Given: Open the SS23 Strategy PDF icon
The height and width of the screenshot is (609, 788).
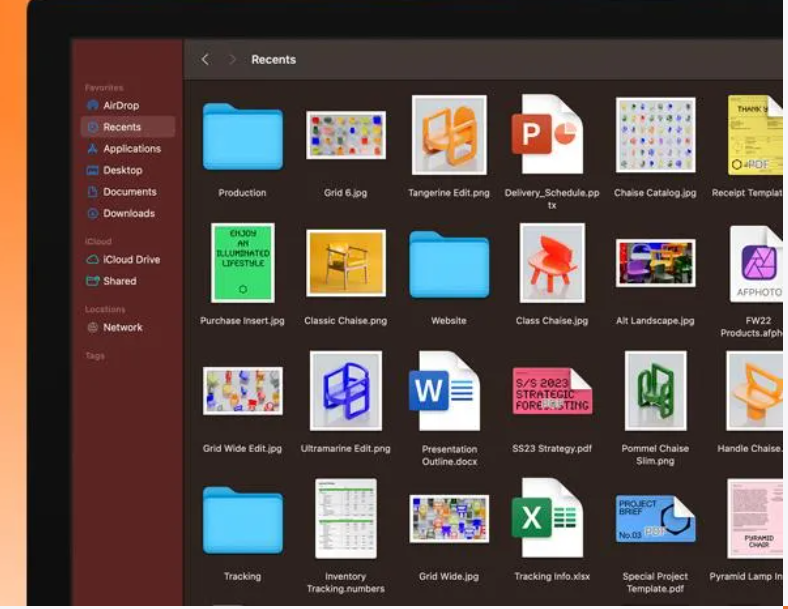Looking at the screenshot, I should pos(551,391).
